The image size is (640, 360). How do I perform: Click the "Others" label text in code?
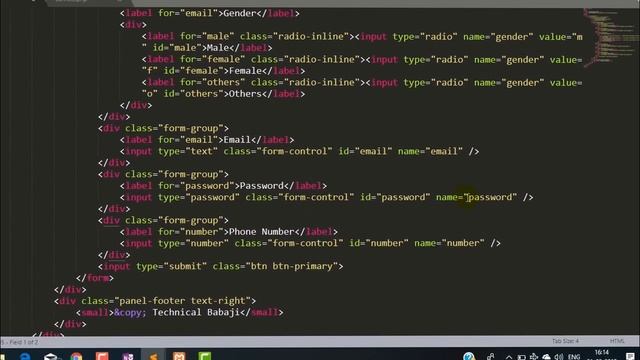tap(245, 93)
